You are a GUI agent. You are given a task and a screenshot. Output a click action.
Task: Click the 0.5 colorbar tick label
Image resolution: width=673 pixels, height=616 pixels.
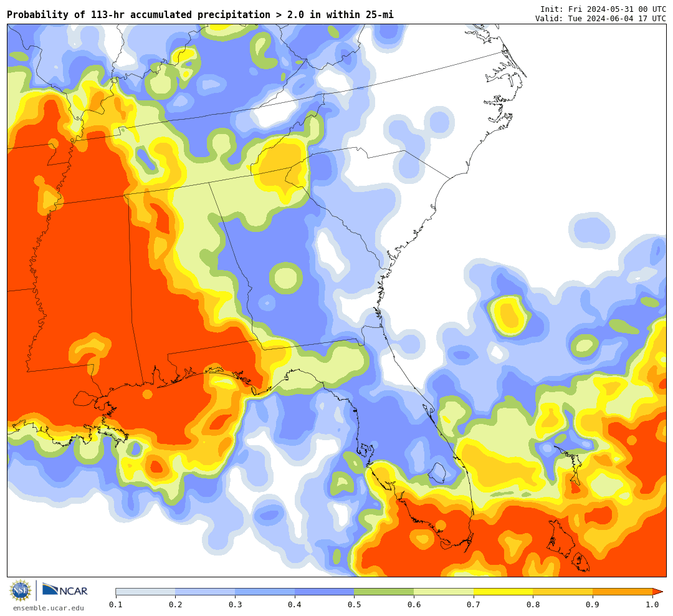click(355, 605)
